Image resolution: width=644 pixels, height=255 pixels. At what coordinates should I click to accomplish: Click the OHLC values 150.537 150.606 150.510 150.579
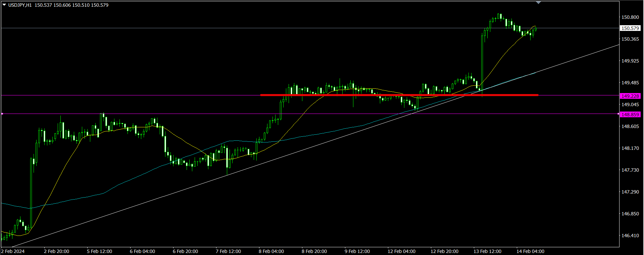(71, 5)
